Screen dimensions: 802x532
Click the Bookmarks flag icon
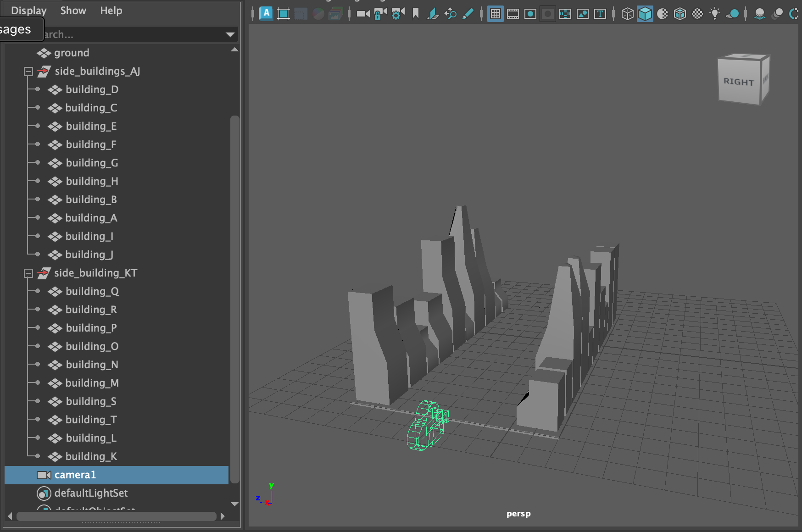click(416, 14)
